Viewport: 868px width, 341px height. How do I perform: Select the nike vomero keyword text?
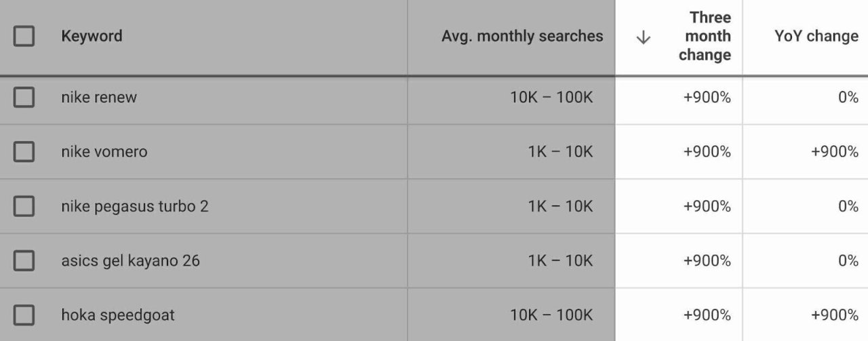(x=104, y=152)
